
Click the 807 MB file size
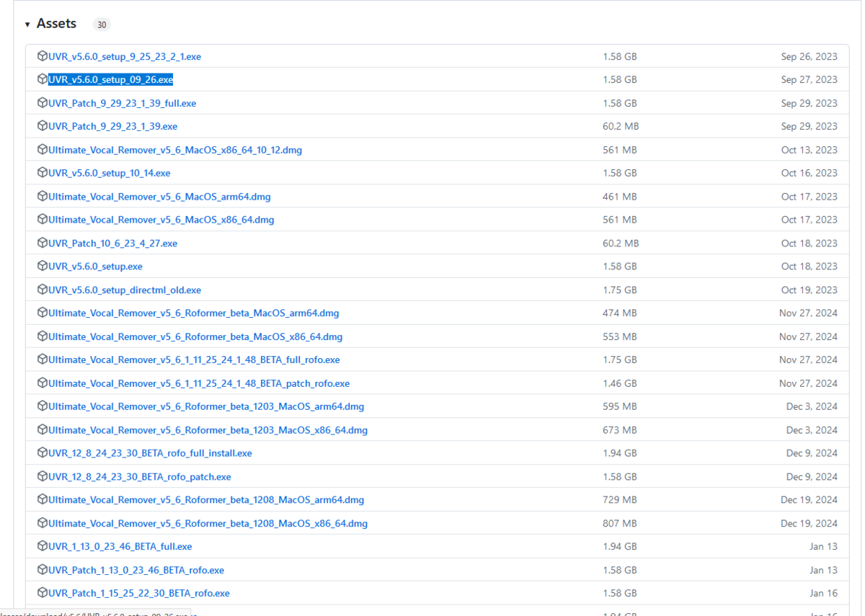[620, 523]
